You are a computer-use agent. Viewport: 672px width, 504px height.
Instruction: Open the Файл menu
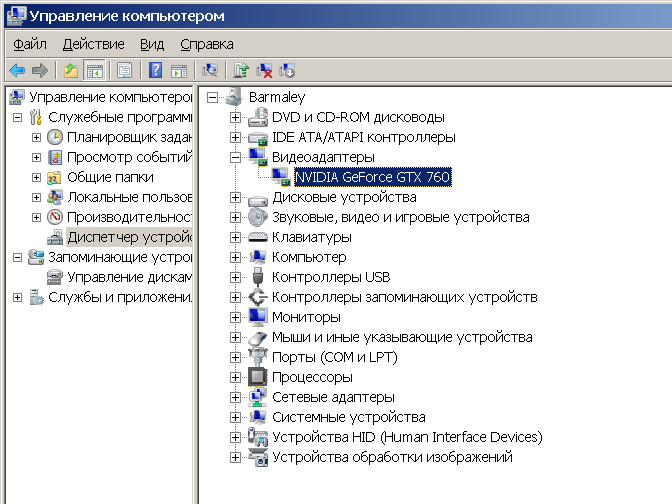click(30, 44)
